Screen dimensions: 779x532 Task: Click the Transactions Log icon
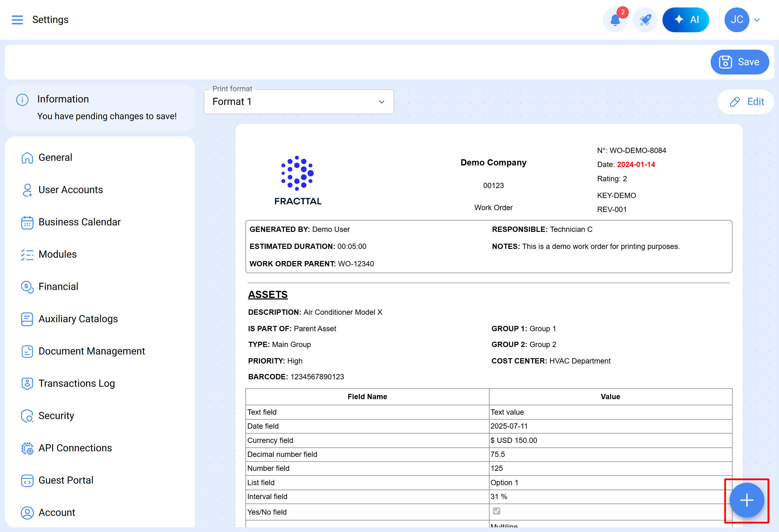pos(27,383)
